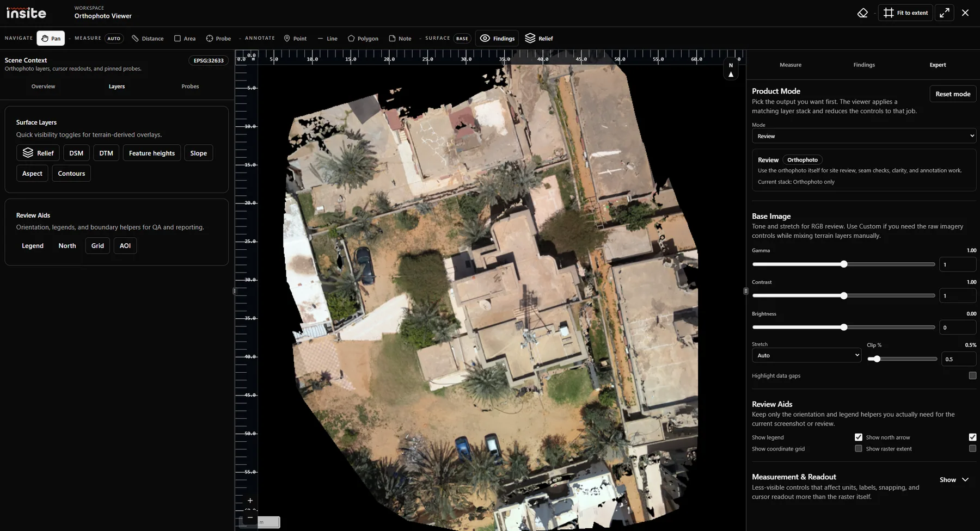
Task: Activate the Distance measure tool
Action: point(148,39)
